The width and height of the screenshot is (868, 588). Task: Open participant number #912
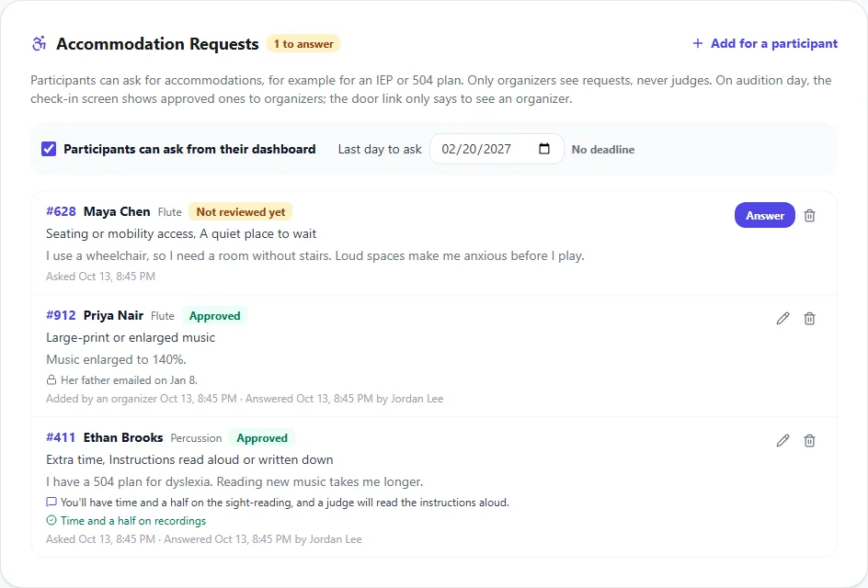pos(61,315)
